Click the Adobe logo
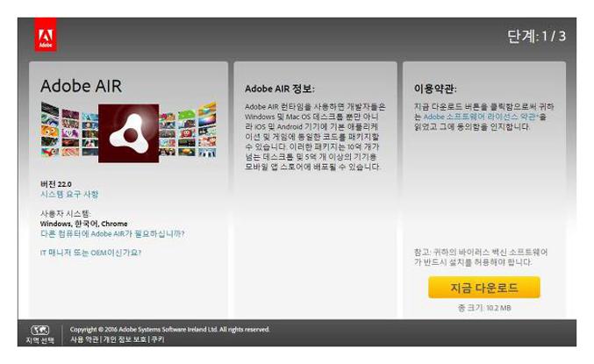This screenshot has height=364, width=594. click(46, 34)
